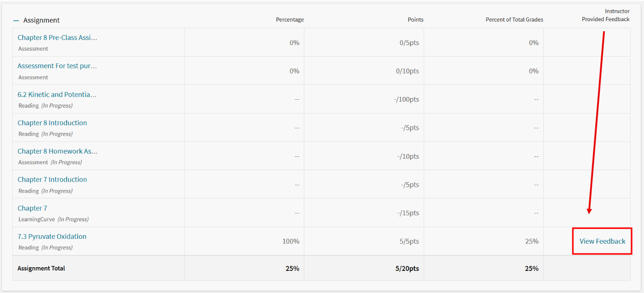Click the Points column header
Viewport: 644px width, 293px height.
415,19
